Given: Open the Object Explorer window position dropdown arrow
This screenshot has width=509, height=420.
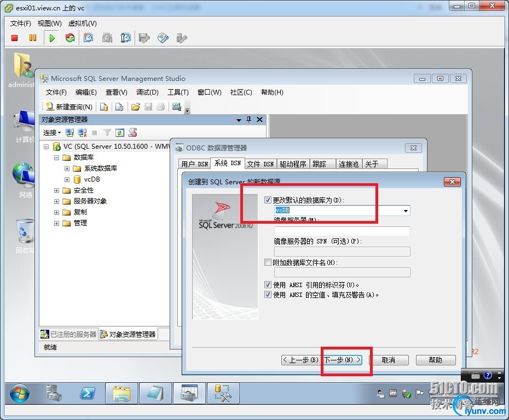Looking at the screenshot, I should pyautogui.click(x=239, y=120).
